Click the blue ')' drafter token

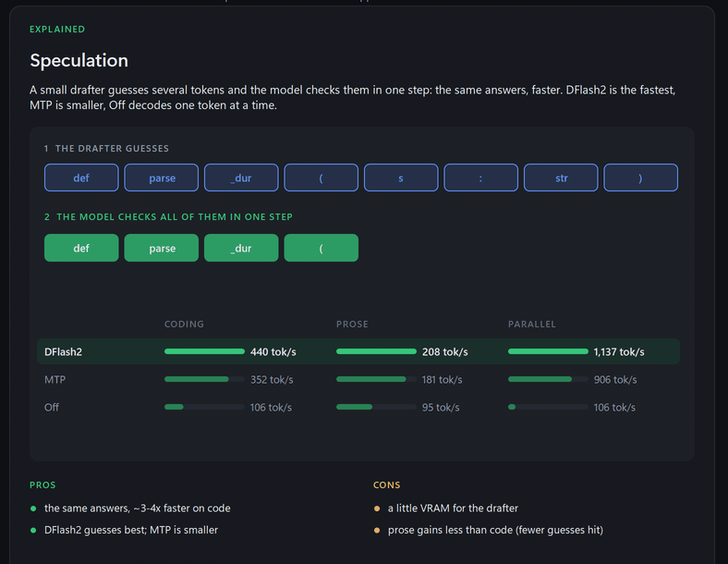coord(641,178)
